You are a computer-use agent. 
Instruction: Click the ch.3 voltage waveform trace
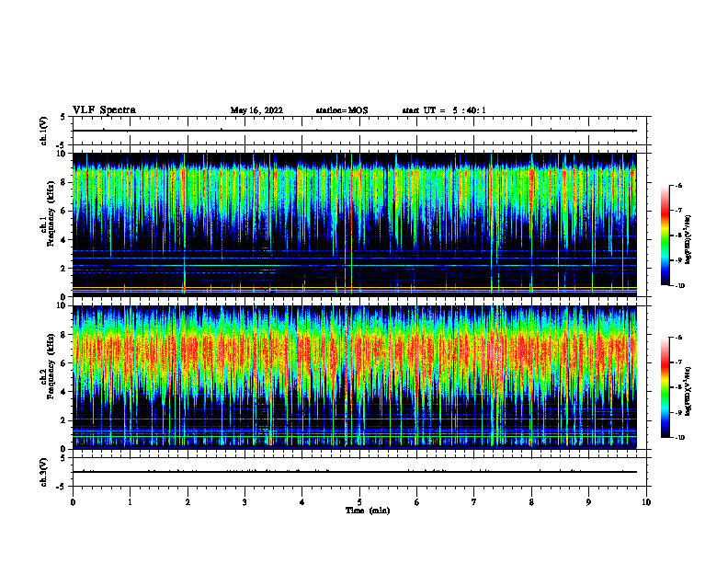point(355,472)
